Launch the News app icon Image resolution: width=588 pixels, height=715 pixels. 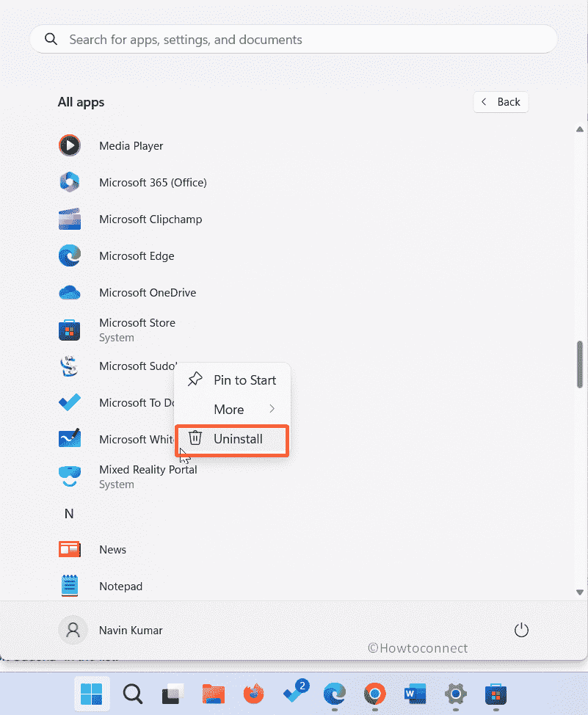[70, 549]
